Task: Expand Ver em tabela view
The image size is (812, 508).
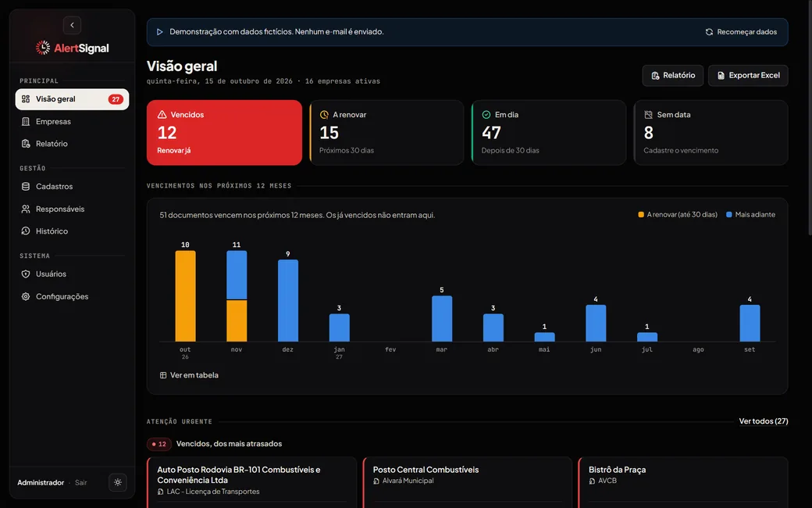Action: [x=189, y=375]
